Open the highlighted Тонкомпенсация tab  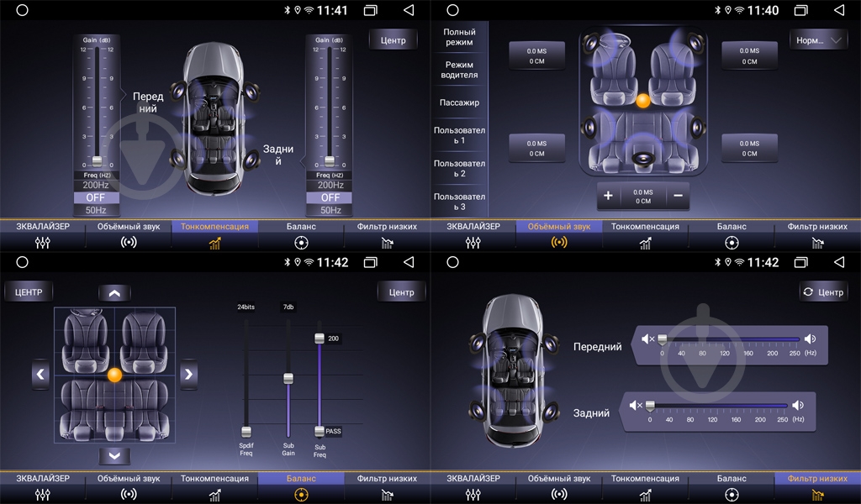tap(214, 236)
